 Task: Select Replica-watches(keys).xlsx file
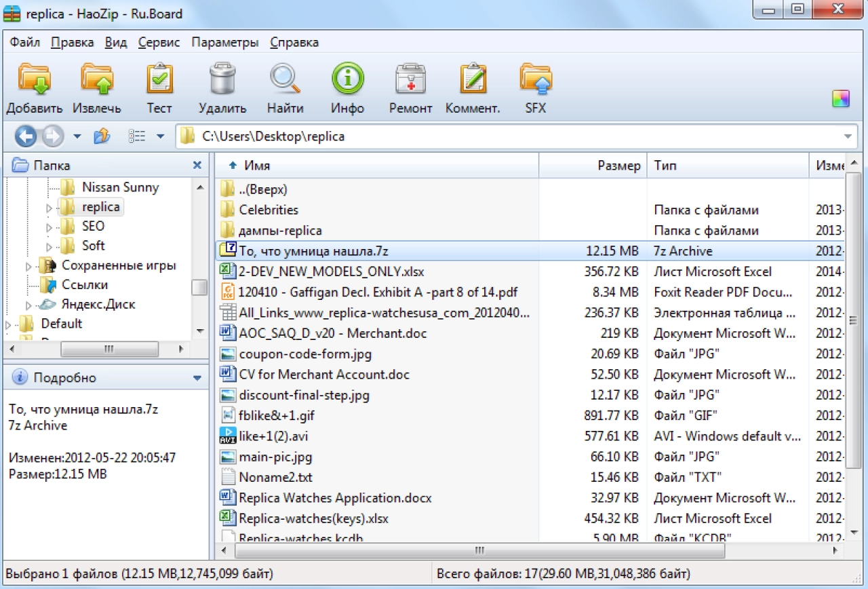(x=529, y=518)
